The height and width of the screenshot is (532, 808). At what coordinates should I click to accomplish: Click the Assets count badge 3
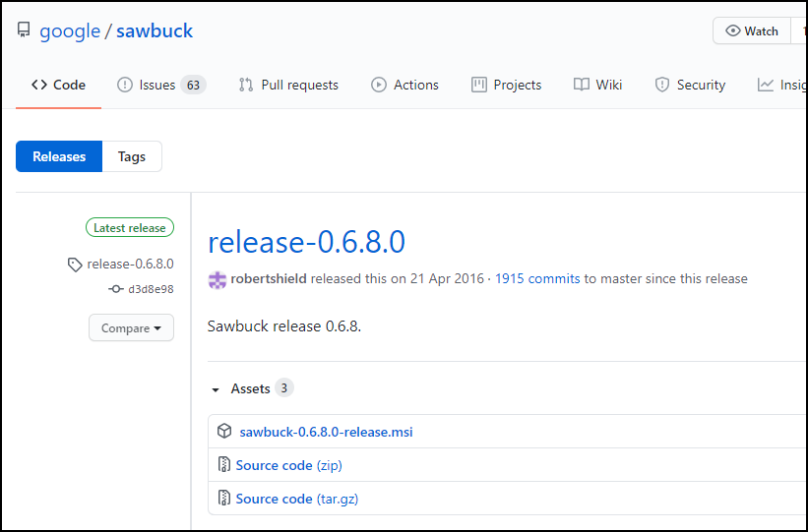(284, 387)
